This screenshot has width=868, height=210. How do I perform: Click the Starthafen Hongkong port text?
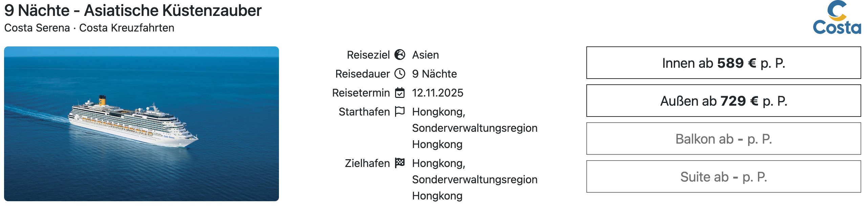click(474, 128)
